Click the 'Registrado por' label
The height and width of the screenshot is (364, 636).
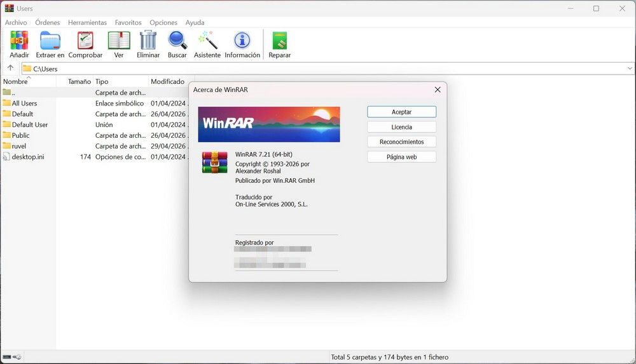tap(254, 243)
